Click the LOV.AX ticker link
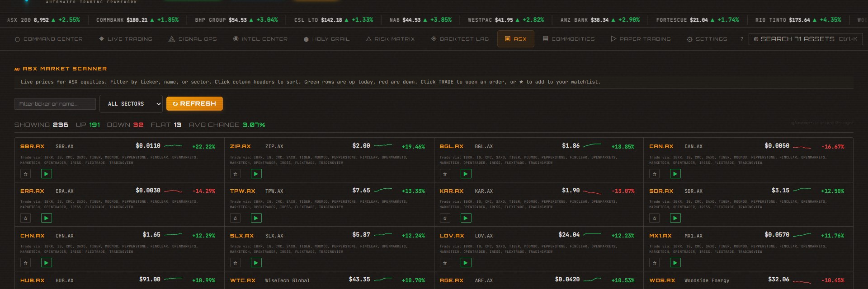The width and height of the screenshot is (868, 289). (x=452, y=236)
